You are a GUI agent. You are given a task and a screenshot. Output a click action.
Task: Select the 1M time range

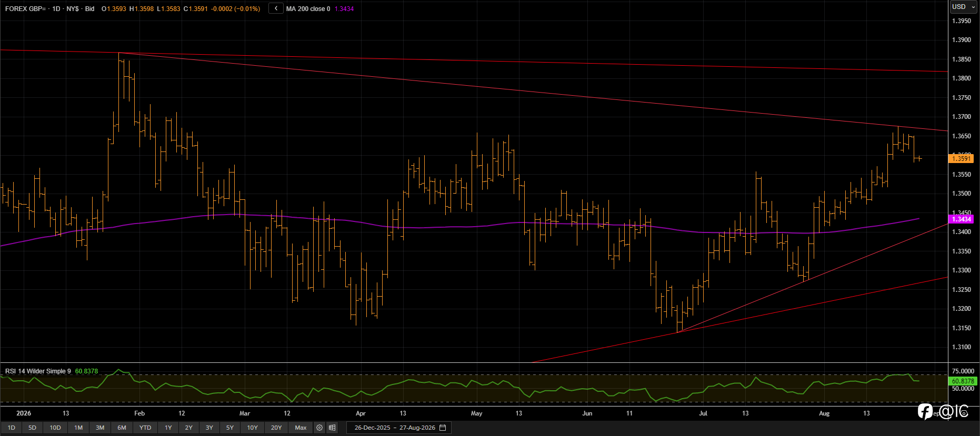pos(78,428)
